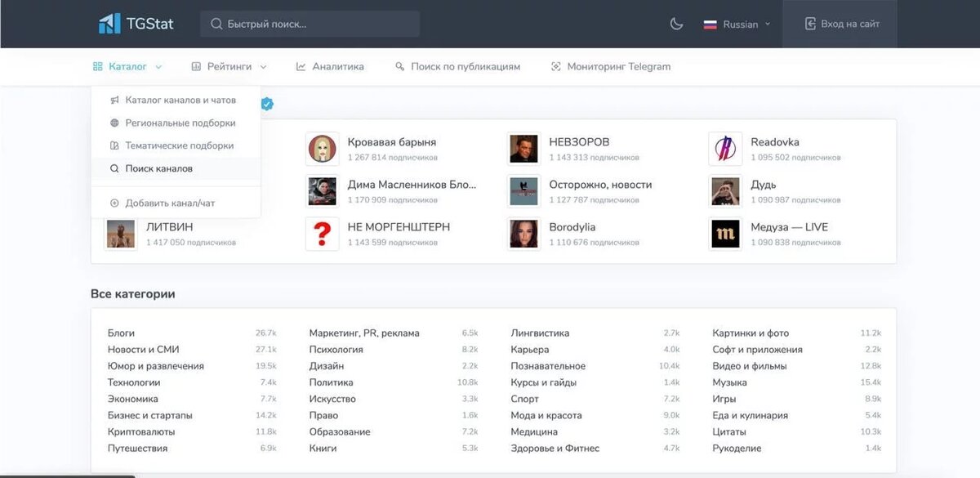This screenshot has width=980, height=478.
Task: Open the Кровавая барыня channel avatar
Action: pos(323,149)
